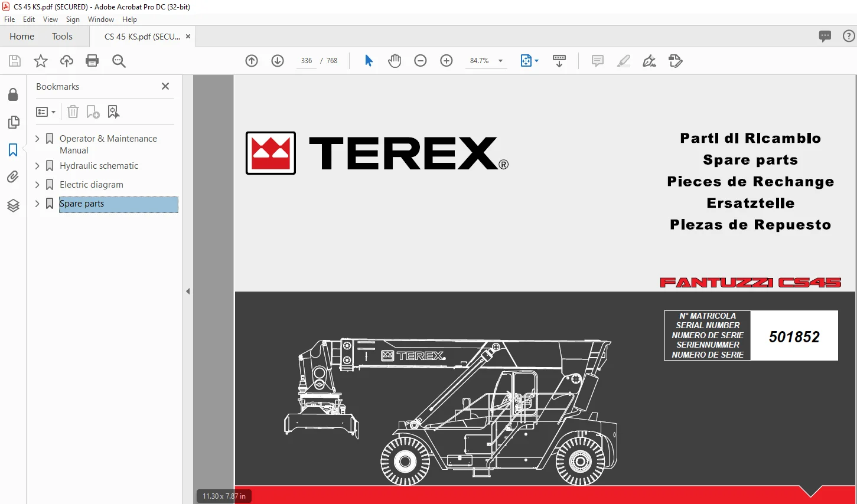Switch to the Tools tab

coord(62,37)
